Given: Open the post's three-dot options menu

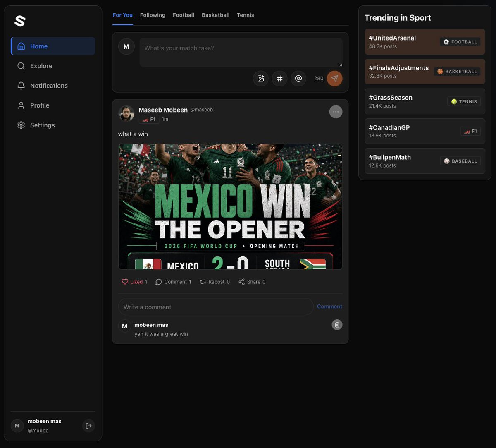Looking at the screenshot, I should [336, 112].
